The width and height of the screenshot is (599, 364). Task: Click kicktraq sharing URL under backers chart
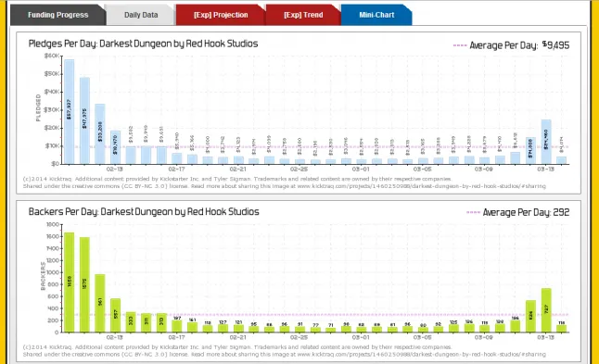[x=421, y=355]
